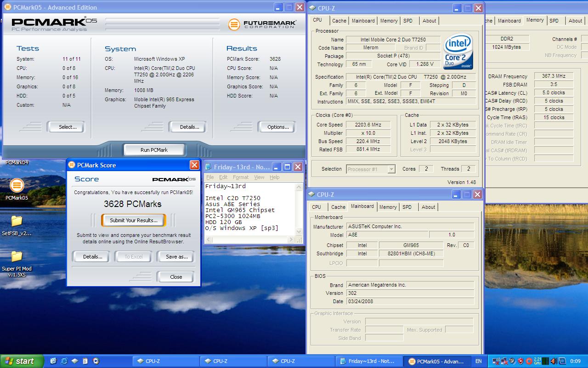Image resolution: width=588 pixels, height=368 pixels.
Task: Open the File menu in Notepad
Action: pyautogui.click(x=210, y=177)
